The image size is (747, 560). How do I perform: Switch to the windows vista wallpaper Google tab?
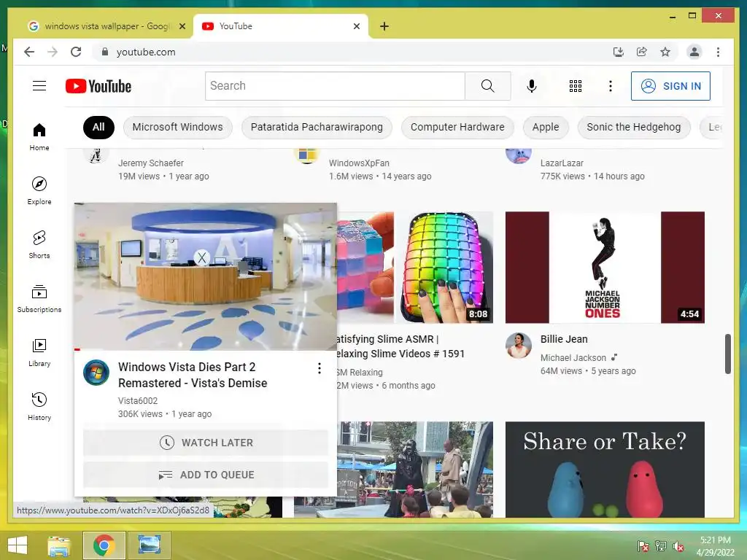click(107, 26)
